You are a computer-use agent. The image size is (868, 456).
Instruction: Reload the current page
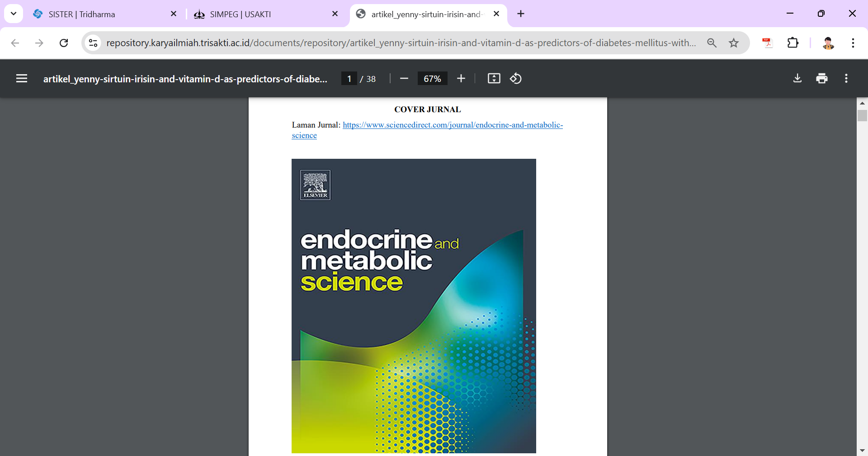tap(64, 43)
